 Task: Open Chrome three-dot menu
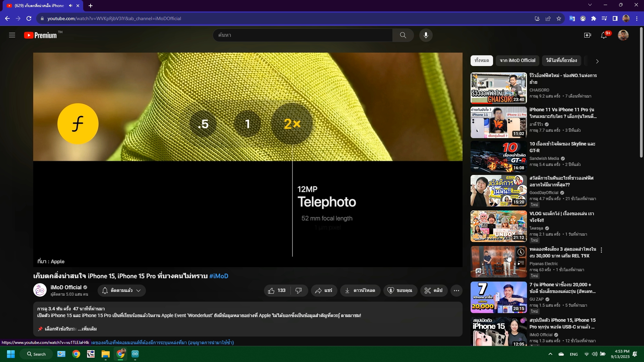[637, 18]
